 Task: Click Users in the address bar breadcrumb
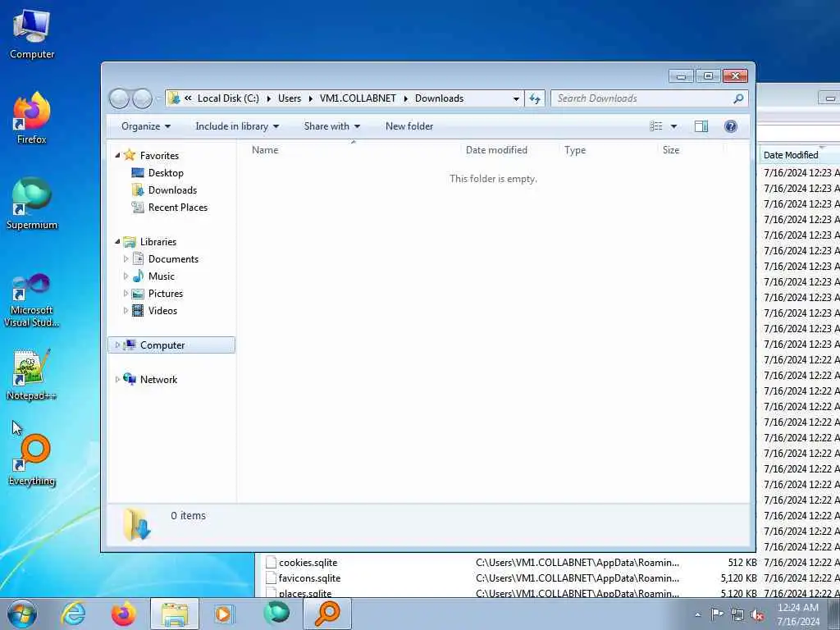tap(290, 98)
